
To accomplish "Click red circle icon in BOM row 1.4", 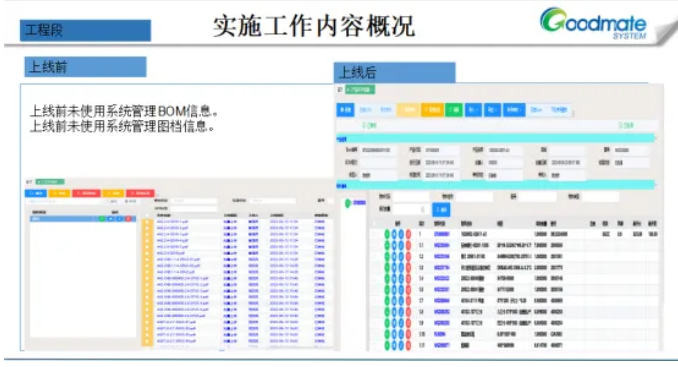I will pyautogui.click(x=408, y=279).
